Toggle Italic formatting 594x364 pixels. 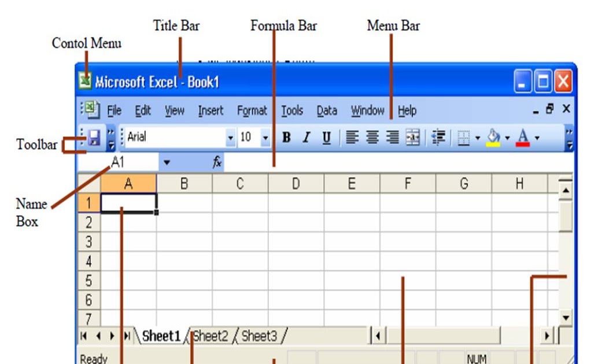click(x=307, y=137)
